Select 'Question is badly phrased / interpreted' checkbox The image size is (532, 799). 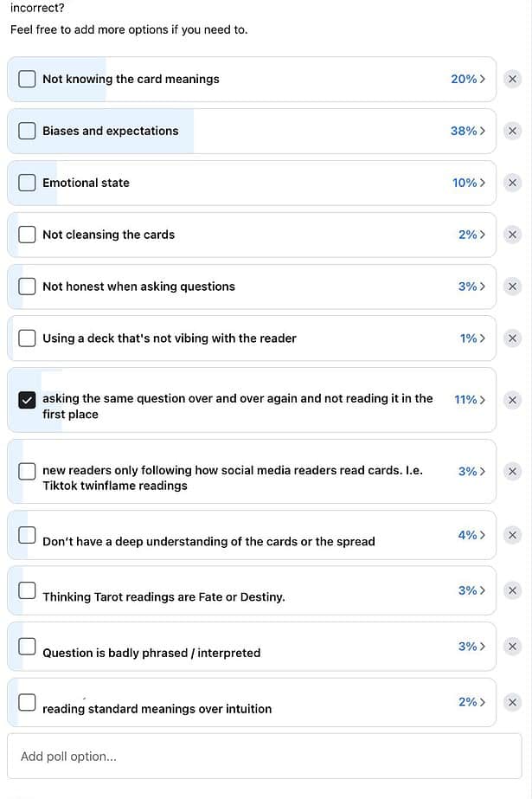tap(27, 646)
